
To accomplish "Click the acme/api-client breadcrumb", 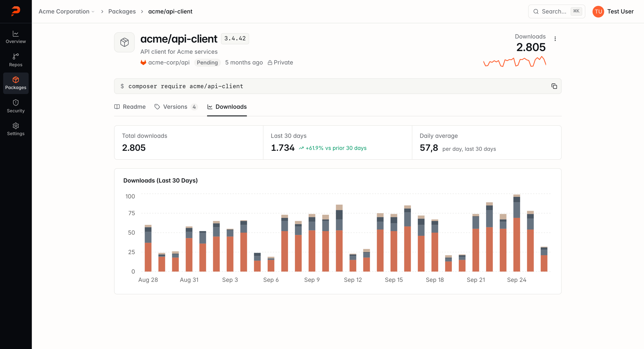I will coord(170,11).
